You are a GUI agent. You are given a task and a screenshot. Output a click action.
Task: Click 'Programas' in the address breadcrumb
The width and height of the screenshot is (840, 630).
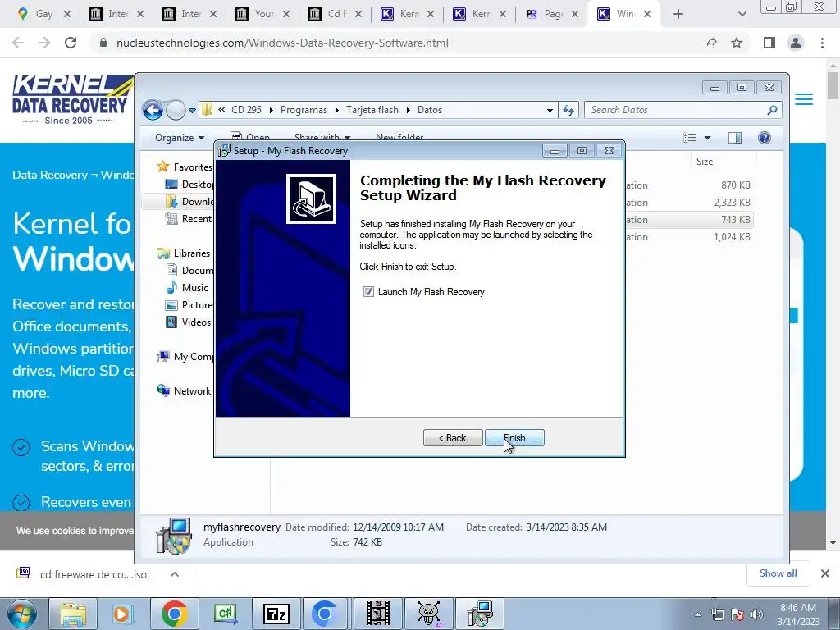(304, 110)
